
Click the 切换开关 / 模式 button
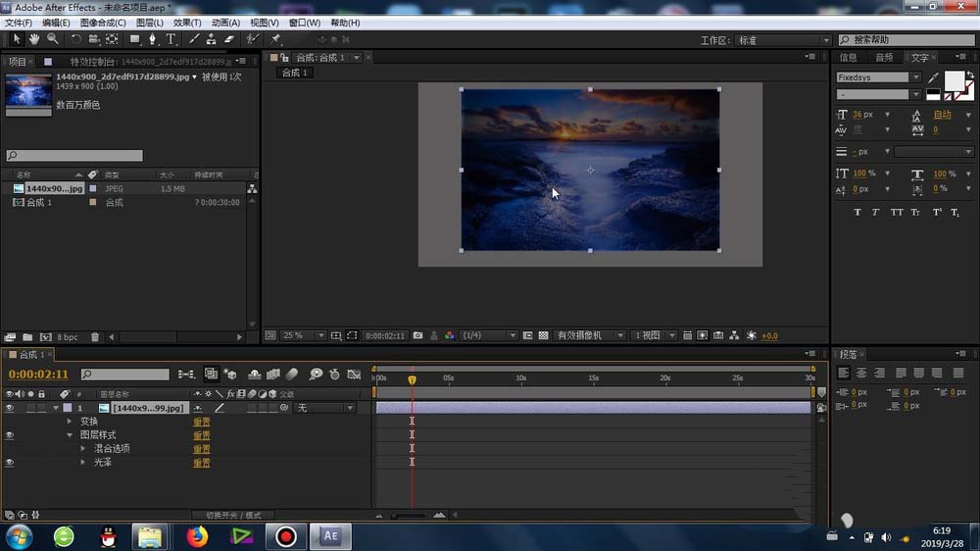(x=233, y=515)
